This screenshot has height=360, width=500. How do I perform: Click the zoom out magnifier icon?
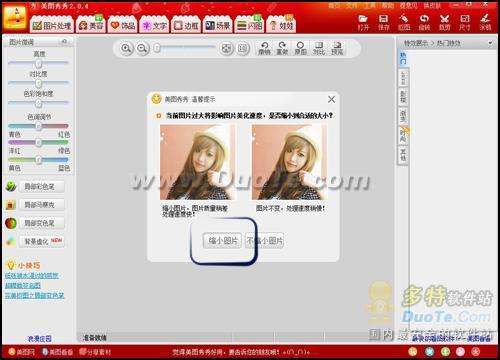[x=142, y=48]
